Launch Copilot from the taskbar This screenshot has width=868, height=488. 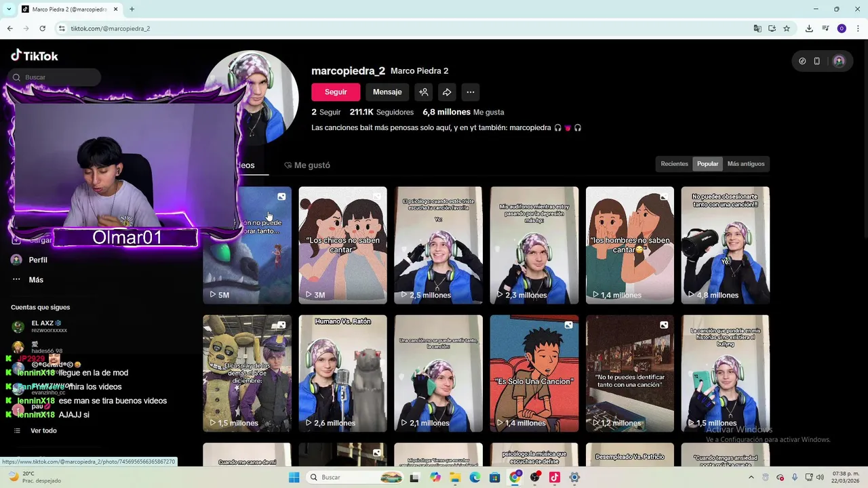[435, 477]
